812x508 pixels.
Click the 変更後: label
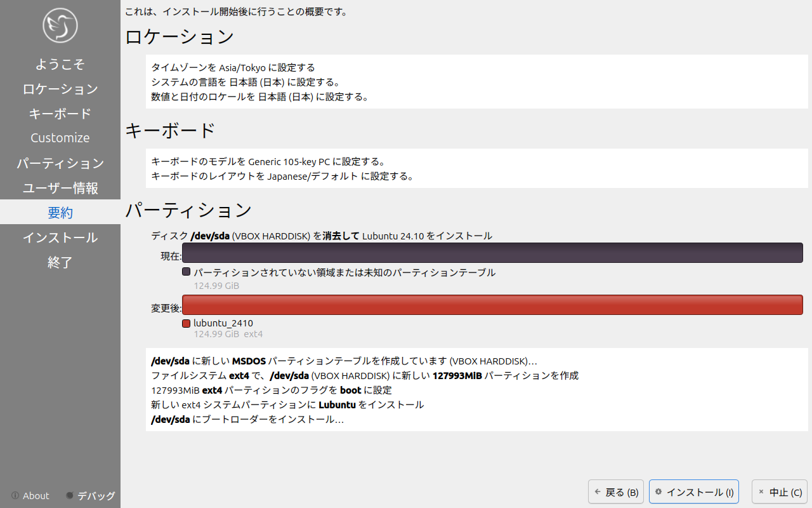[166, 308]
